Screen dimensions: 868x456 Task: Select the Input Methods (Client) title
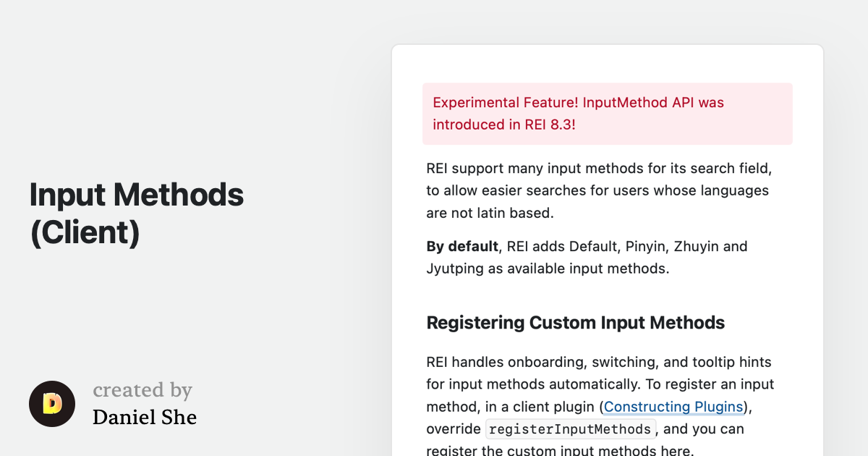(137, 214)
